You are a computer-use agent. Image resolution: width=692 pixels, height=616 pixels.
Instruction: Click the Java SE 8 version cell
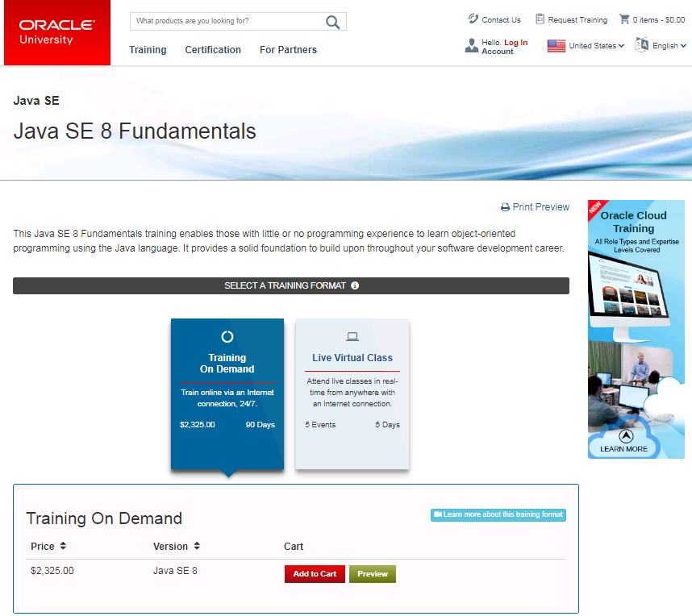click(x=175, y=571)
